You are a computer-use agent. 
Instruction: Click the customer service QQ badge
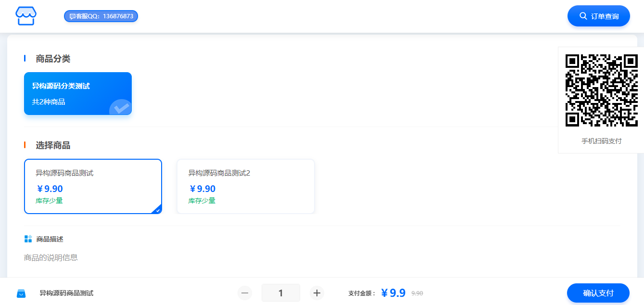coord(101,16)
